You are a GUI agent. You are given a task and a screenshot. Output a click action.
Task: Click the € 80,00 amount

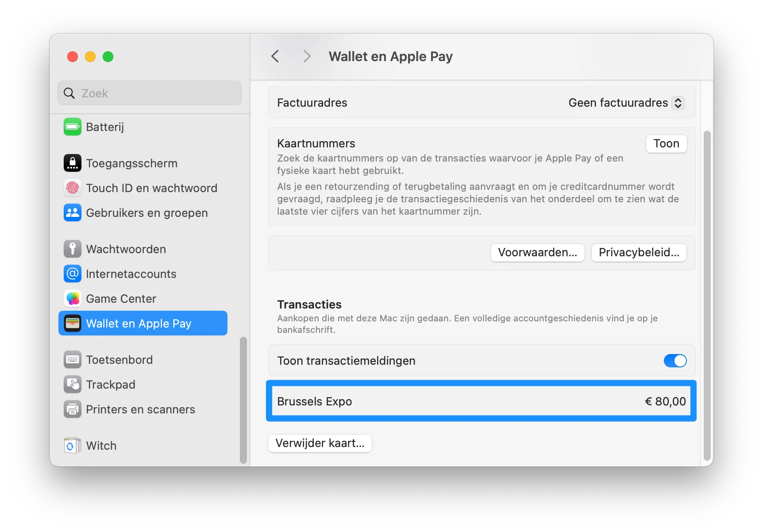(665, 401)
